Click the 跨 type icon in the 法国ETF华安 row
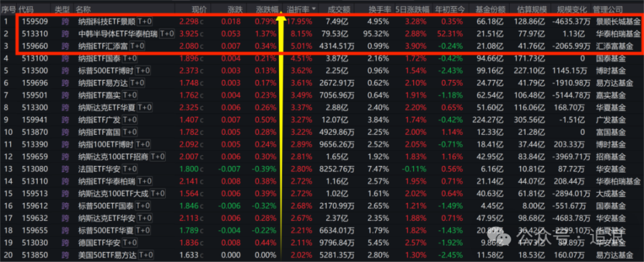This screenshot has width=644, height=262. point(65,169)
